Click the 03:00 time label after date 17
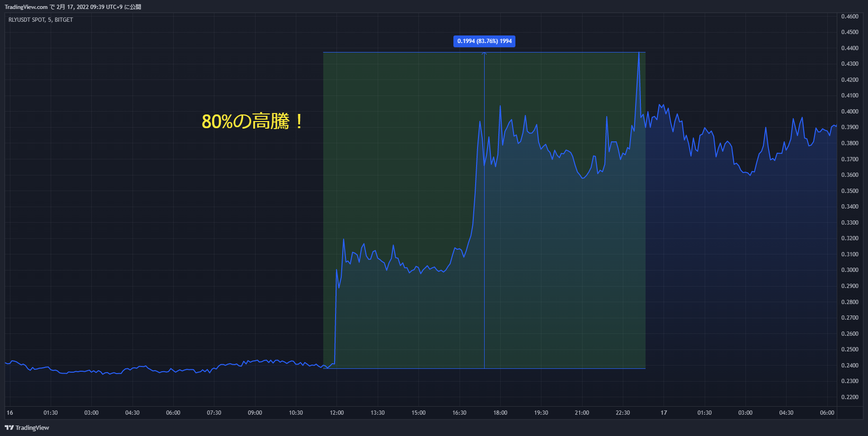868x436 pixels. pyautogui.click(x=745, y=413)
